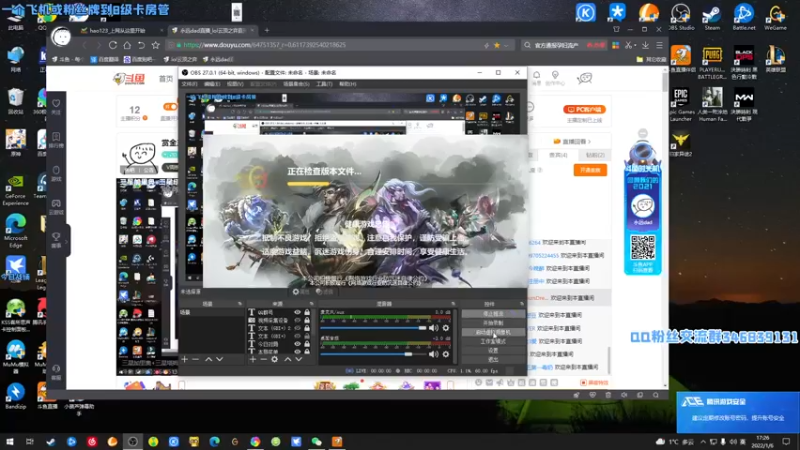Toggle visibility of the 文本 (GDI+) 2 source

tap(297, 328)
